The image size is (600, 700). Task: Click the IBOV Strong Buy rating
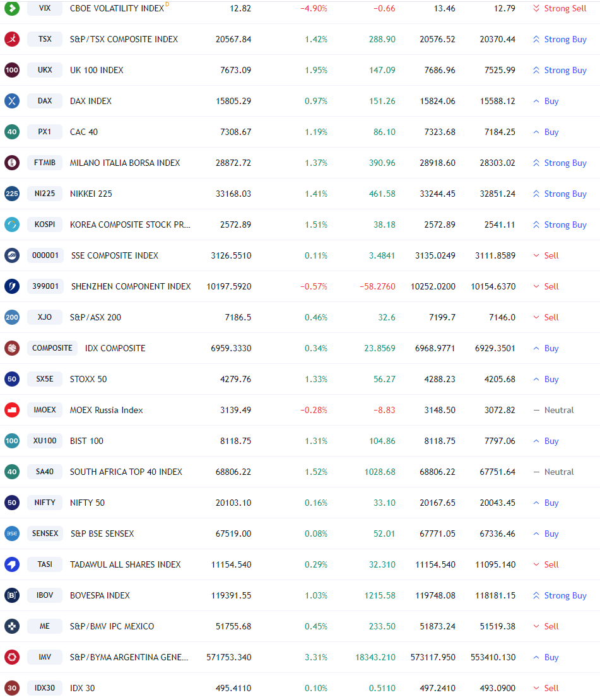tap(560, 595)
